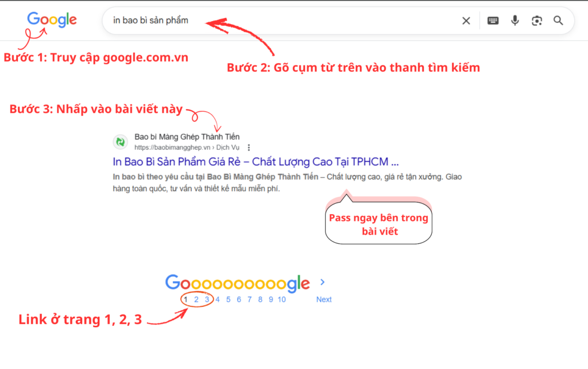
Task: Open search by image camera icon
Action: click(x=537, y=21)
